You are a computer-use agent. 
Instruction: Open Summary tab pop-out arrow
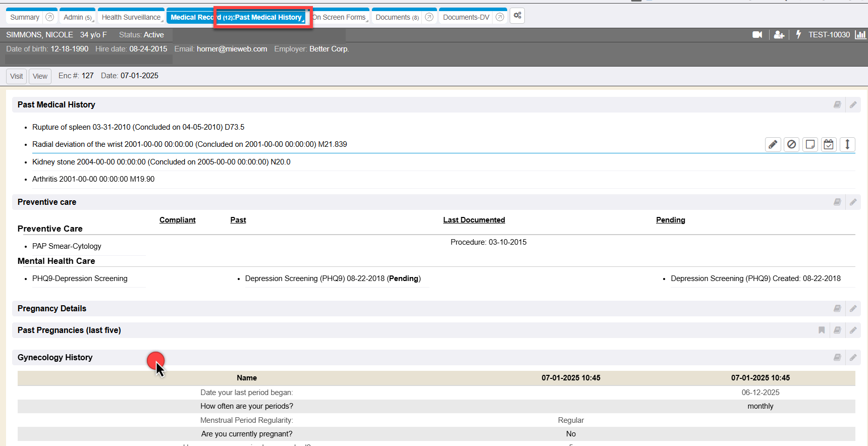click(x=49, y=17)
